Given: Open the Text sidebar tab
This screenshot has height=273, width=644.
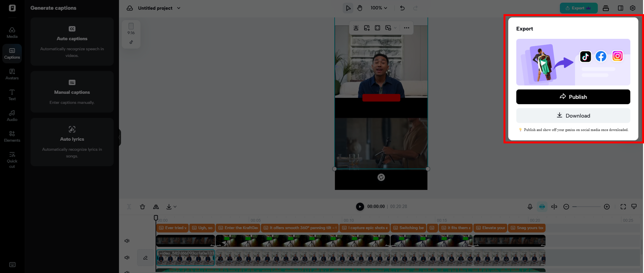Looking at the screenshot, I should [12, 95].
